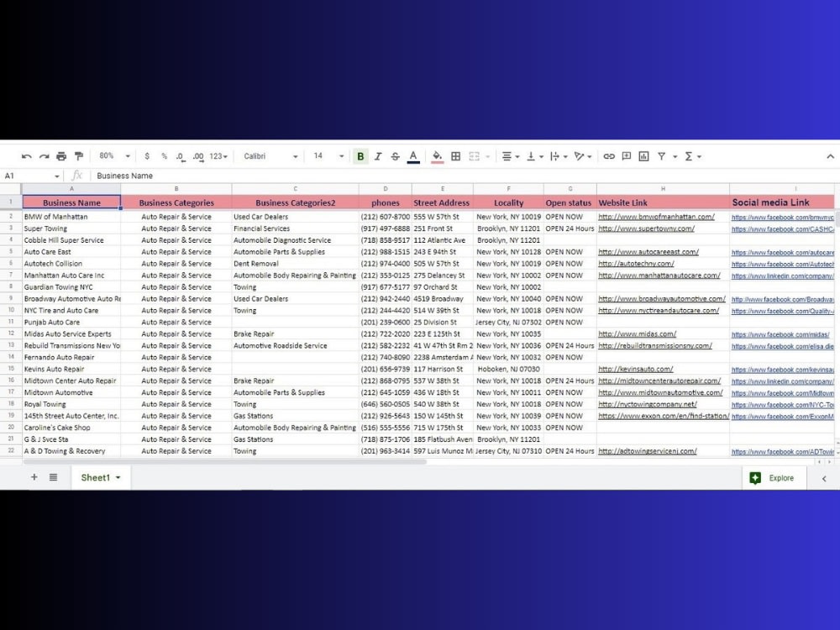Open the 123 number format dropdown

pyautogui.click(x=218, y=156)
